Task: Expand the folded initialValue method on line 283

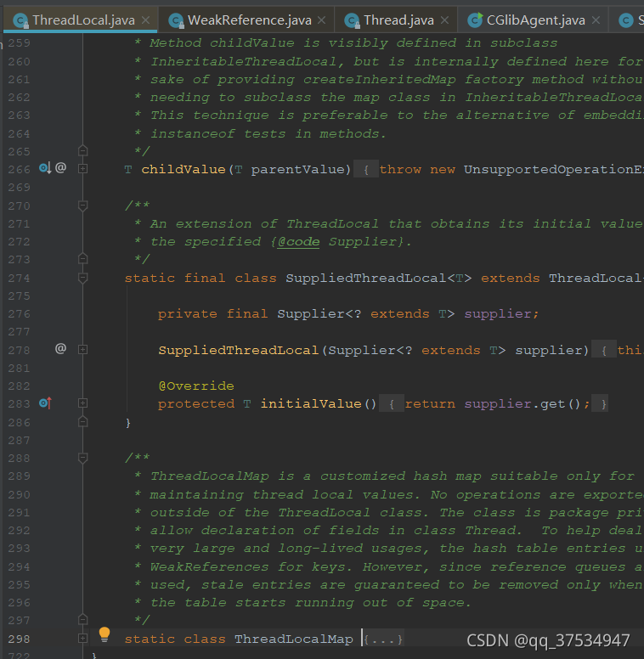Action: pos(82,403)
